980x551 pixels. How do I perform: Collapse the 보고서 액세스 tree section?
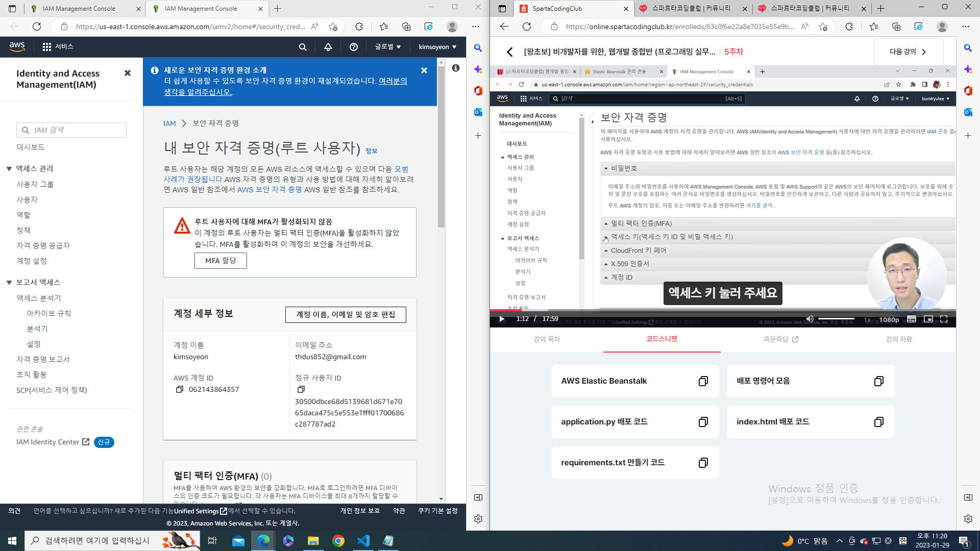(x=9, y=283)
